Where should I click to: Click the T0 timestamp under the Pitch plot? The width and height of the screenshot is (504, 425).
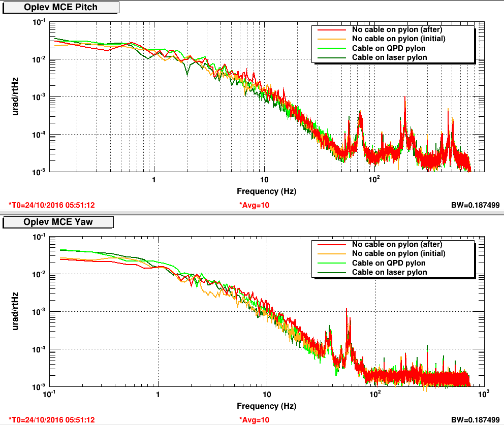point(52,205)
